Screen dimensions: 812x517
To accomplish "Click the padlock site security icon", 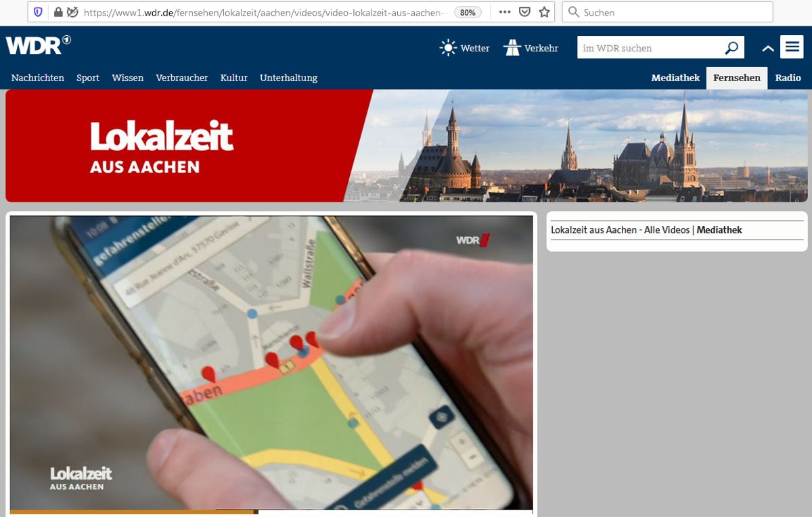I will (x=58, y=12).
